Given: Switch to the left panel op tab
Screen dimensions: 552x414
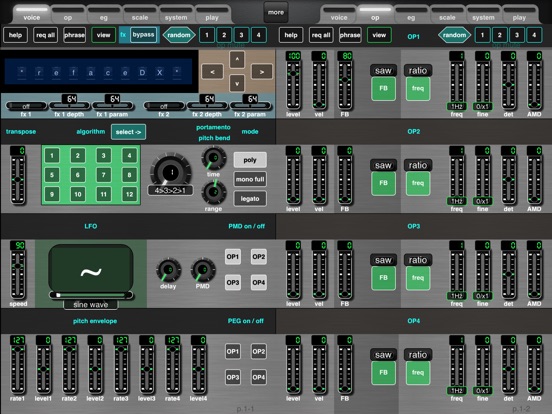Looking at the screenshot, I should (x=68, y=15).
